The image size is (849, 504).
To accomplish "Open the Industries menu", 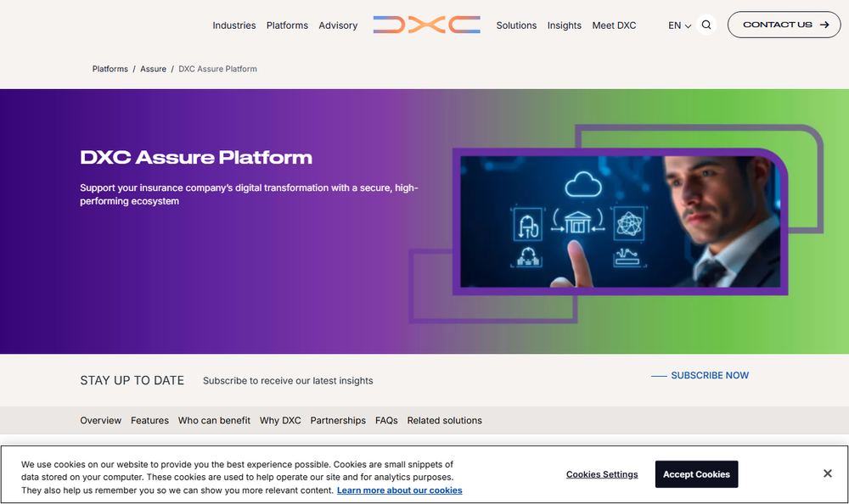I will coord(234,25).
